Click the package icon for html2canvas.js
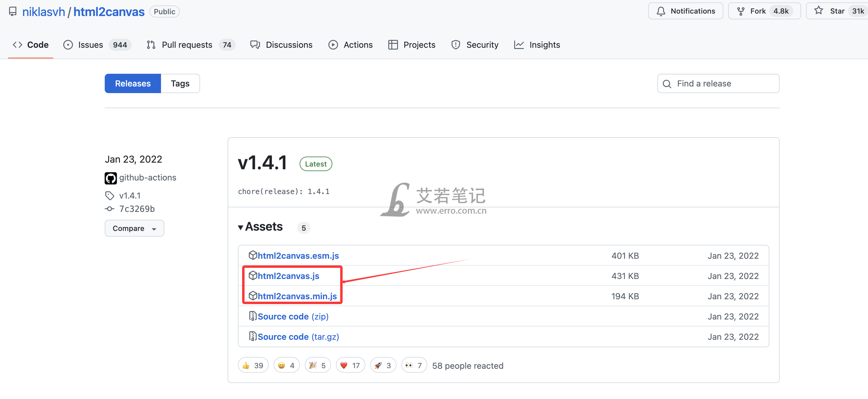The image size is (868, 399). (253, 276)
